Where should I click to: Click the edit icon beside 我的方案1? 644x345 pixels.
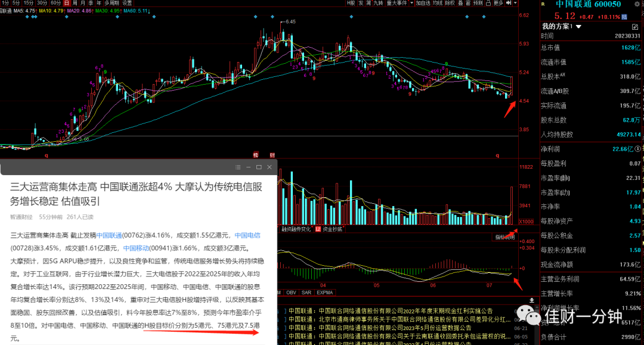tap(635, 27)
